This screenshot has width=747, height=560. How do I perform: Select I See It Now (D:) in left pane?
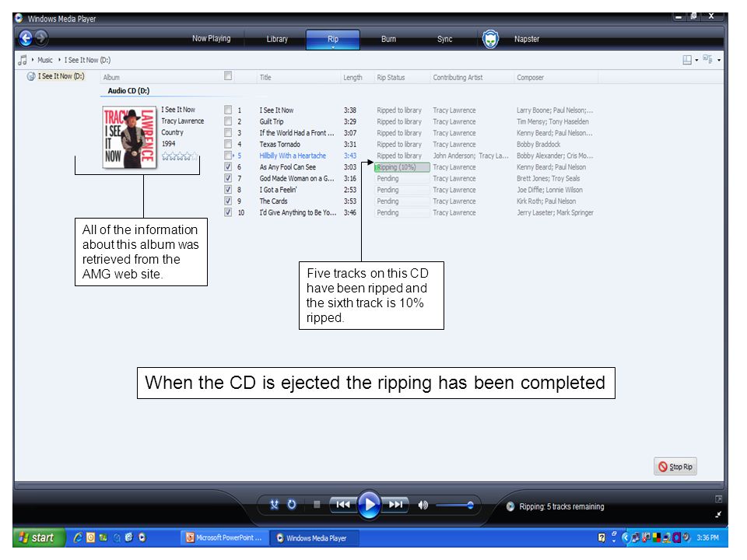pos(61,76)
